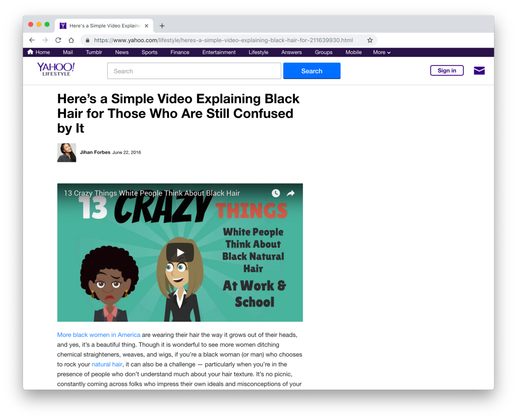Go to the browser home icon

point(71,40)
